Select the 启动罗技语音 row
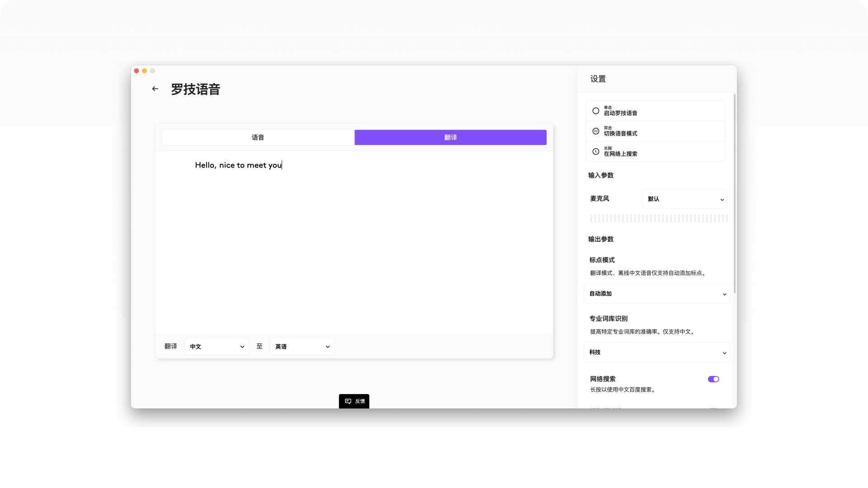The image size is (868, 488). click(656, 111)
